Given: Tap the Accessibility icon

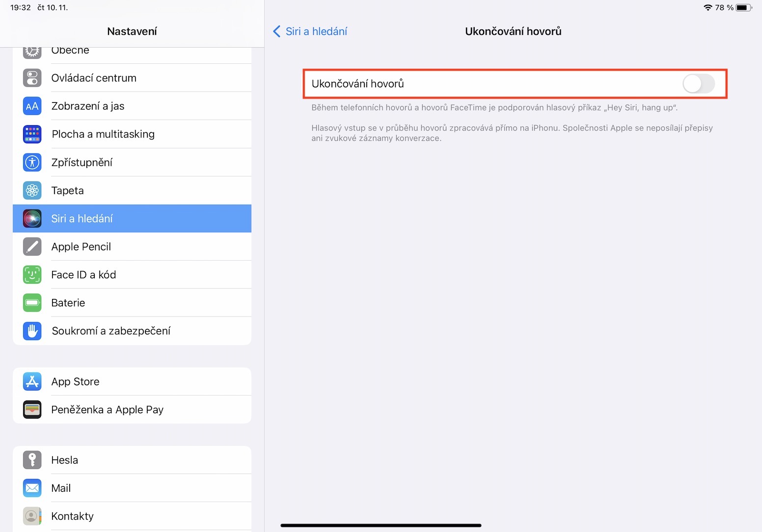Looking at the screenshot, I should point(32,162).
